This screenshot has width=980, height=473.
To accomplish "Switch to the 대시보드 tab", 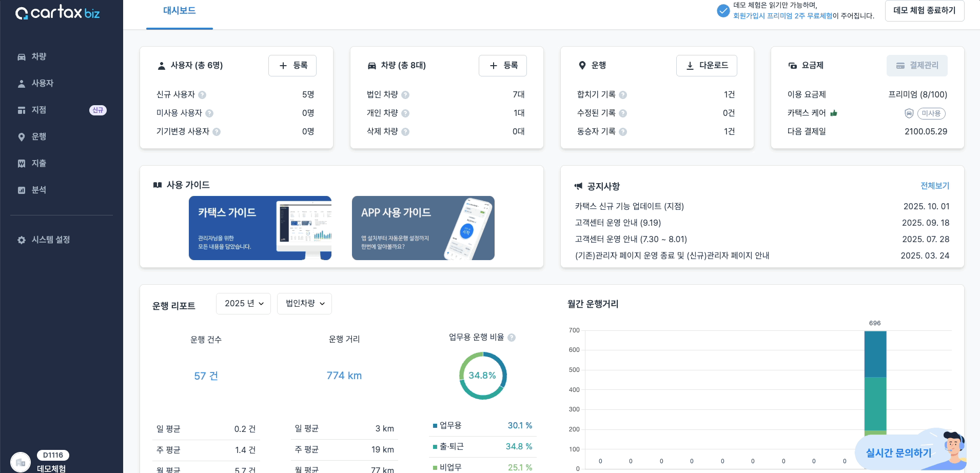I will [179, 10].
